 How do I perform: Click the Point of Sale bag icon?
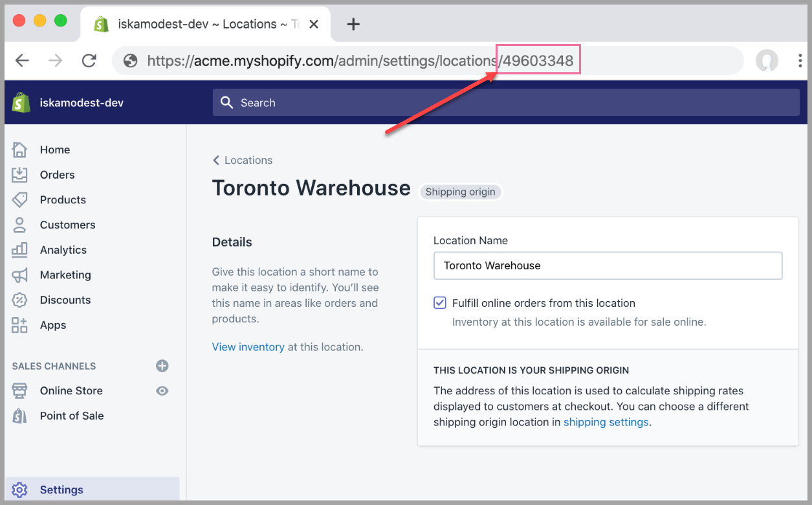[x=20, y=416]
